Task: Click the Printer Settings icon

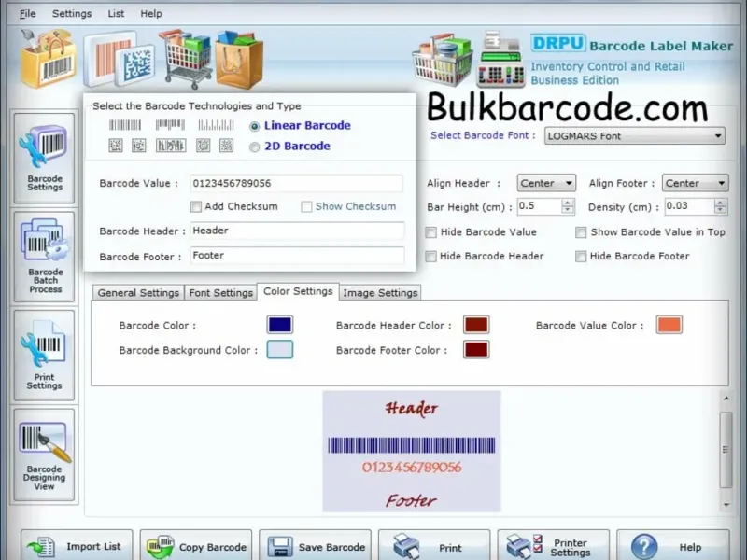Action: coord(524,546)
